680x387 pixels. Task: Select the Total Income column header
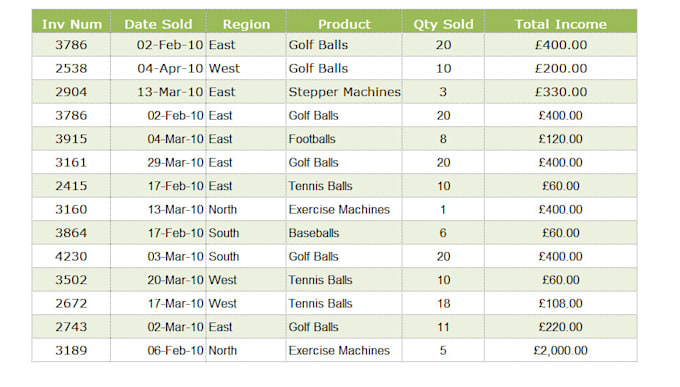561,22
